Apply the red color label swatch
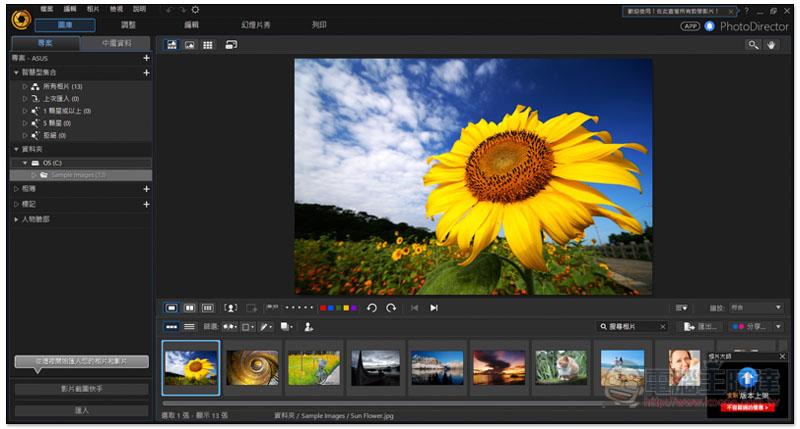 tap(322, 308)
